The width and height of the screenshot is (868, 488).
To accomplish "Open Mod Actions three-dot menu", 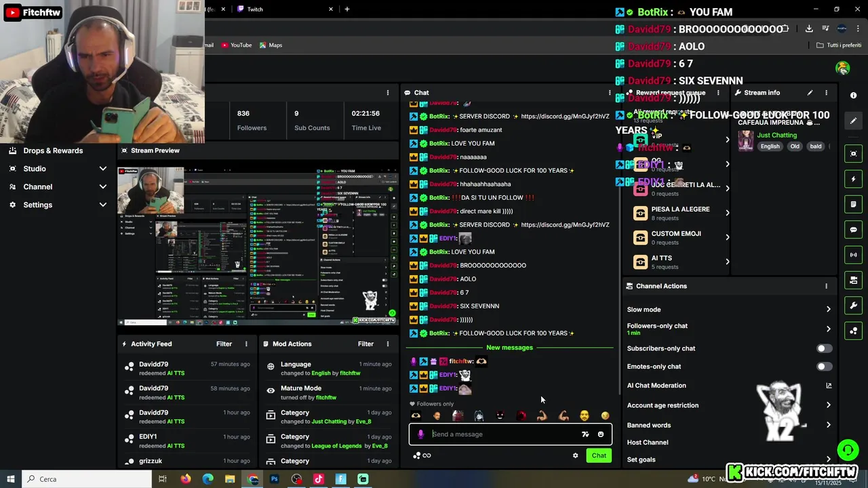I will (388, 344).
